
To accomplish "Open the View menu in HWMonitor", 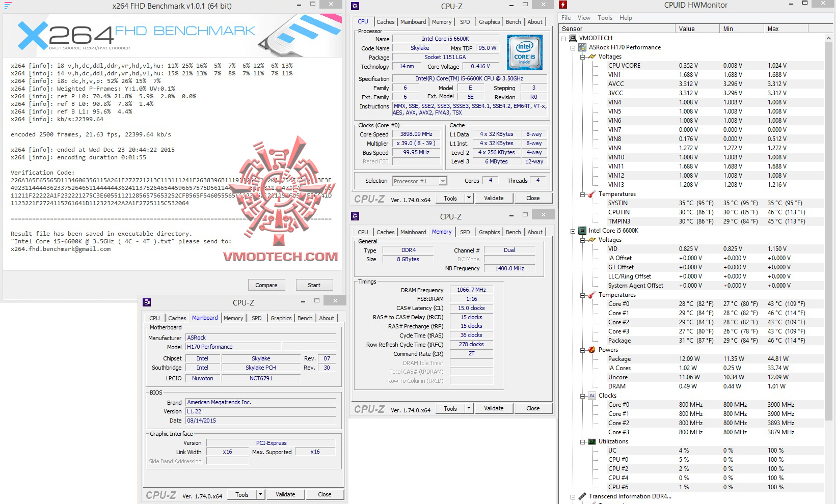I will pyautogui.click(x=584, y=18).
